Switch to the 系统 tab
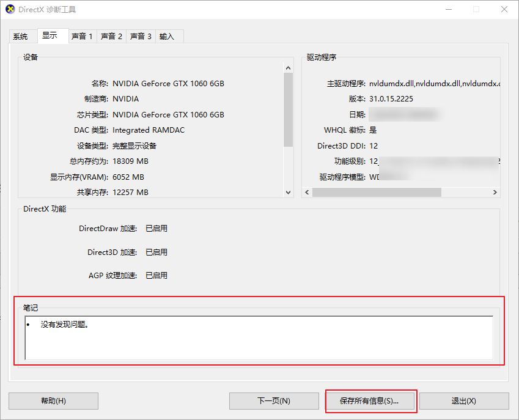The image size is (519, 420). tap(23, 37)
